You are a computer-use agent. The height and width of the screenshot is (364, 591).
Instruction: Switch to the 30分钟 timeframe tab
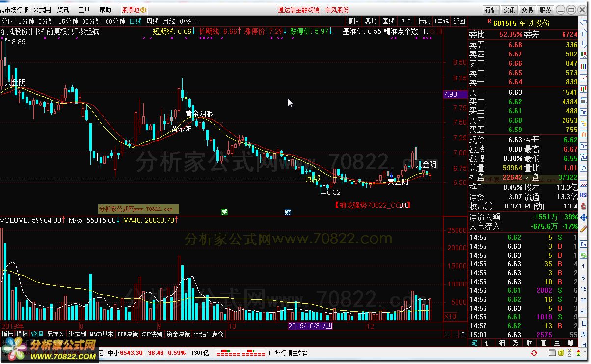tap(92, 21)
